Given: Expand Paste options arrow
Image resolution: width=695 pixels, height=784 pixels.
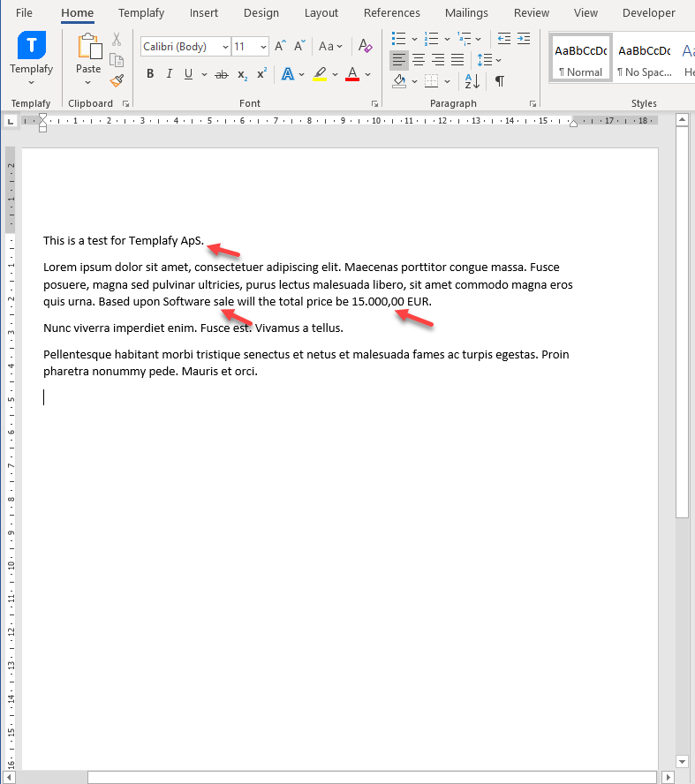Looking at the screenshot, I should (x=88, y=82).
